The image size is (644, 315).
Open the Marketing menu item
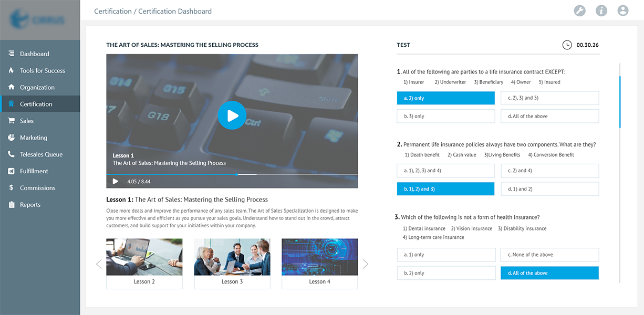[34, 138]
